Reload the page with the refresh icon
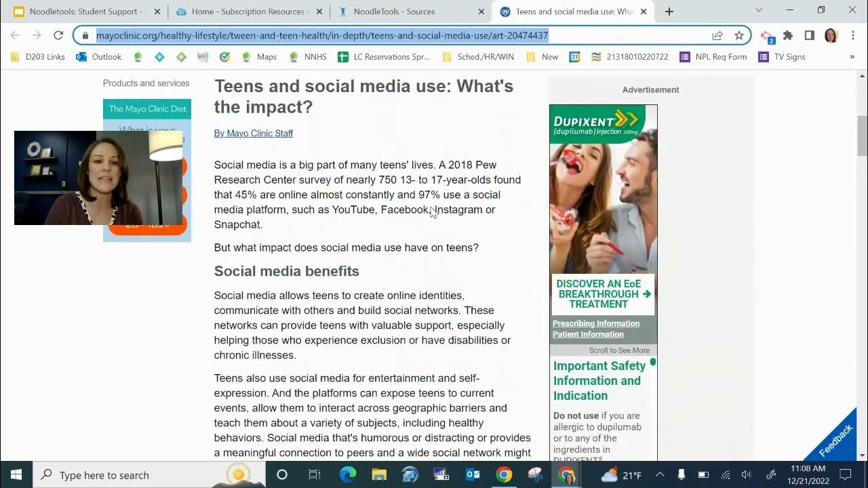 [x=58, y=36]
